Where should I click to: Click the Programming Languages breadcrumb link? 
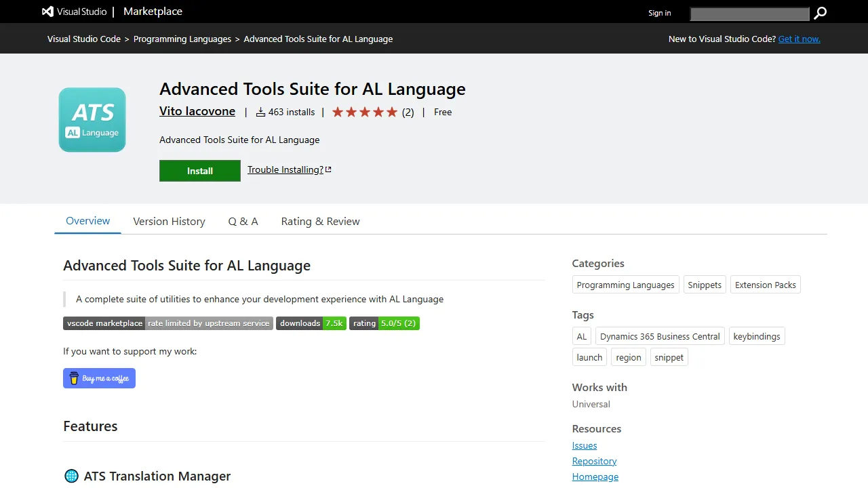pyautogui.click(x=182, y=39)
